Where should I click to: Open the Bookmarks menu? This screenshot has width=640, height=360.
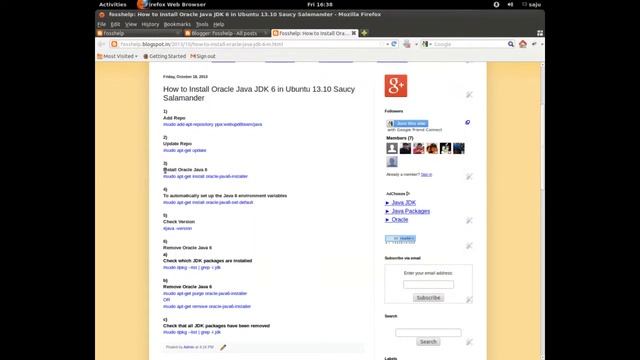pos(177,24)
